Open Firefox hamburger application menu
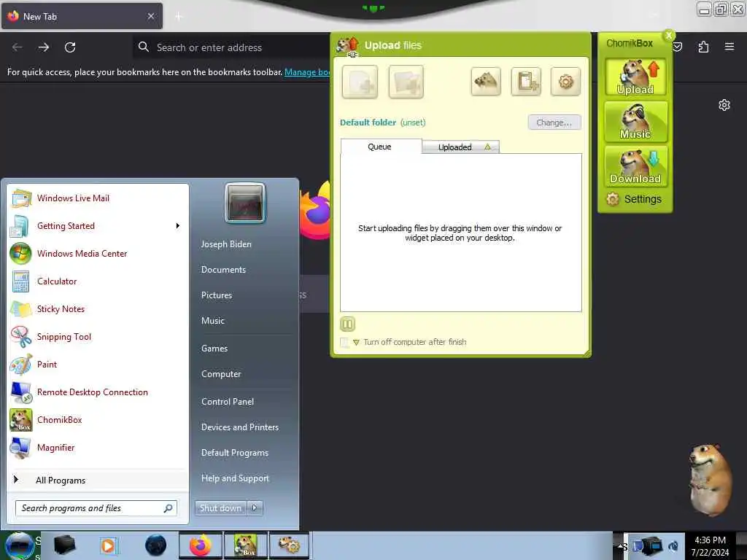Image resolution: width=747 pixels, height=560 pixels. 729,47
